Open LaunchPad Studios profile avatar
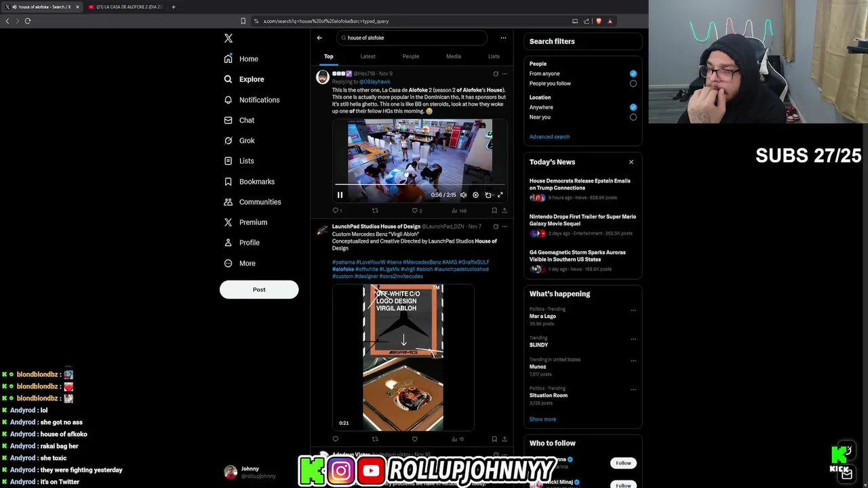The height and width of the screenshot is (488, 868). (323, 230)
